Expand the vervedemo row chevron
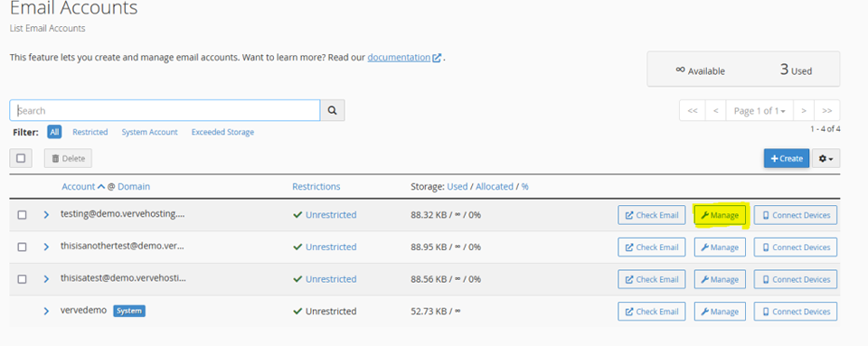Image resolution: width=868 pixels, height=346 pixels. 46,311
